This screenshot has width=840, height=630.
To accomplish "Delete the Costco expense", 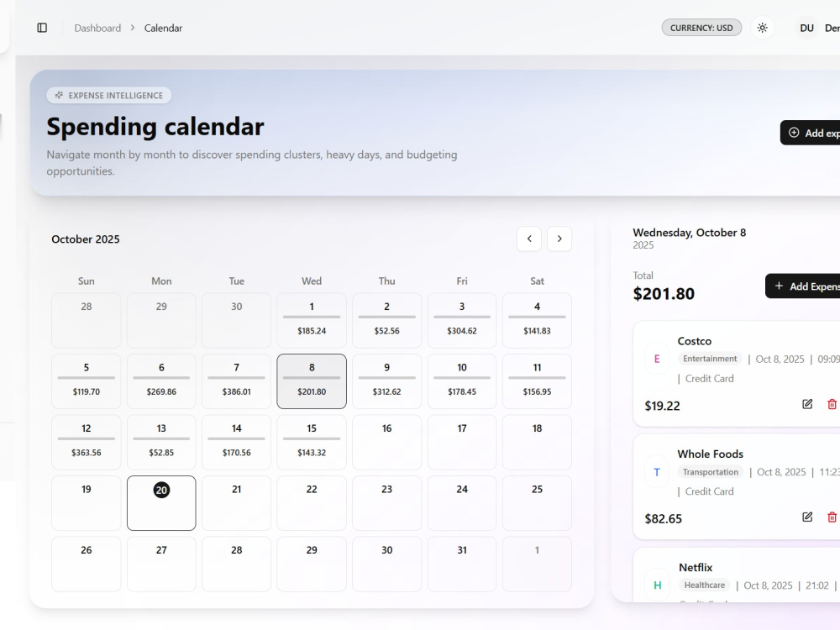I will [832, 405].
